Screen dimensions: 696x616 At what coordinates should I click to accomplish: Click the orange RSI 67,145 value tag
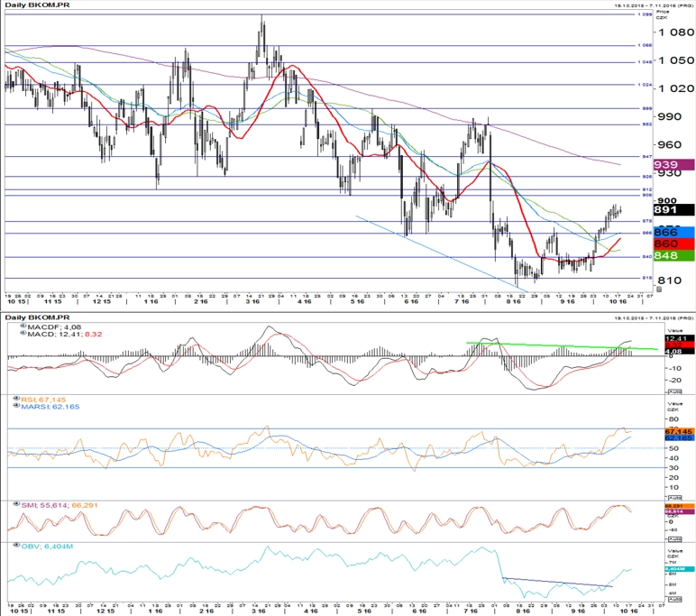coord(679,431)
